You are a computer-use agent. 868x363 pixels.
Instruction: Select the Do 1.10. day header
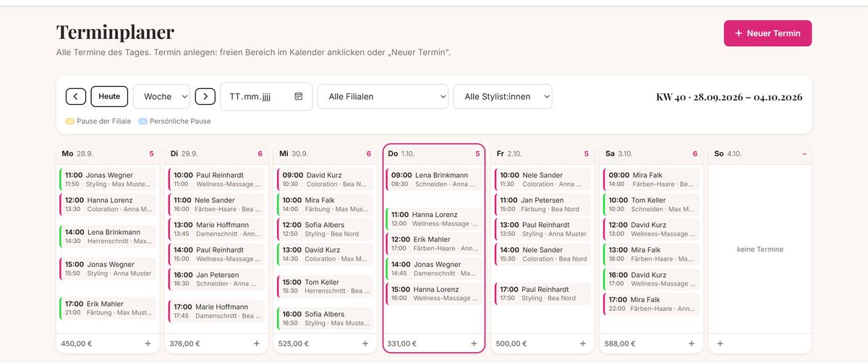434,154
